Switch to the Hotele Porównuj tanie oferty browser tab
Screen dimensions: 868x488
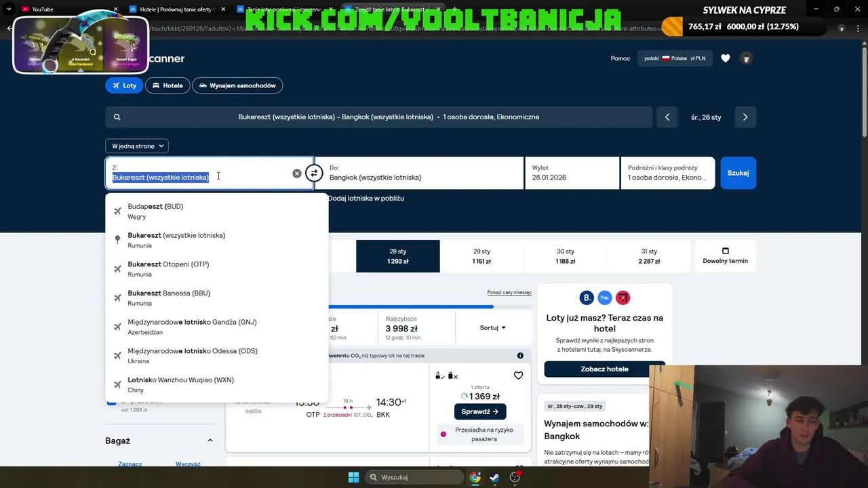(x=178, y=9)
